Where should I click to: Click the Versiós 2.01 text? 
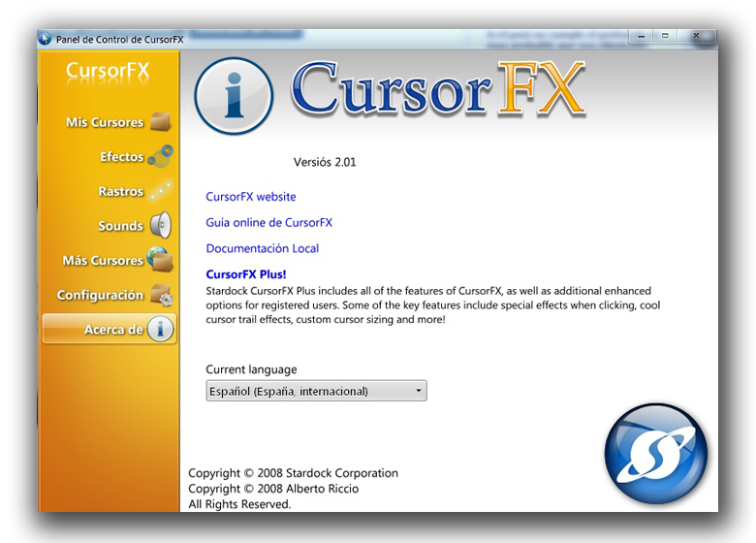tap(325, 163)
